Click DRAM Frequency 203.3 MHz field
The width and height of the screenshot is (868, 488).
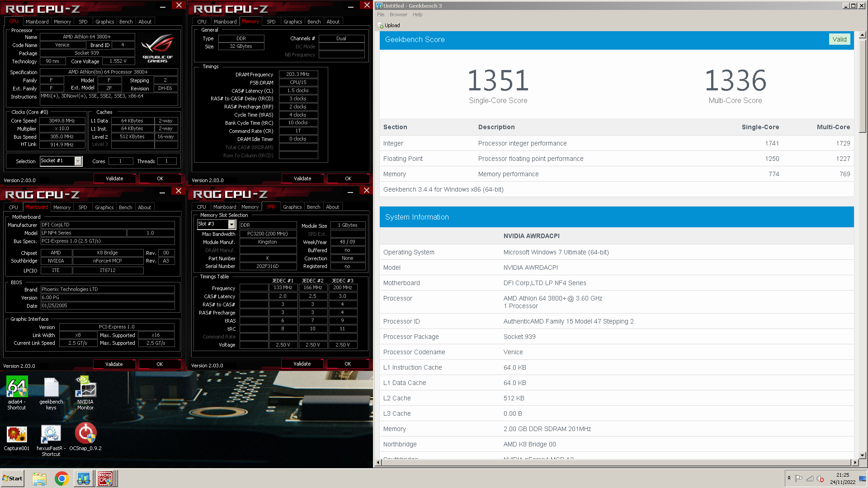[x=298, y=74]
